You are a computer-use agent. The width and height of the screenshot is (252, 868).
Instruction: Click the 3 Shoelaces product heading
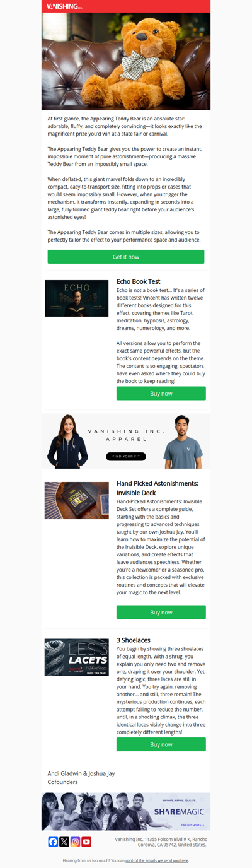134,640
